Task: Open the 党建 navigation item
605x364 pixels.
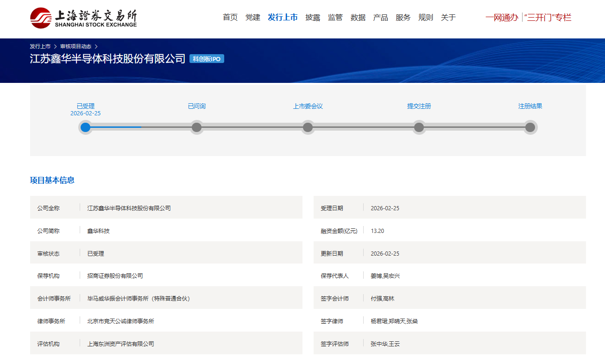Action: point(253,18)
